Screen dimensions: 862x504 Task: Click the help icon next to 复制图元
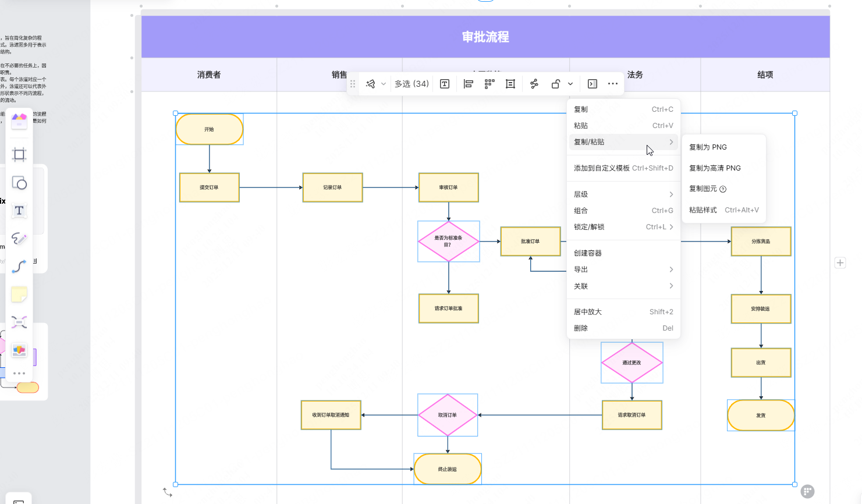723,189
